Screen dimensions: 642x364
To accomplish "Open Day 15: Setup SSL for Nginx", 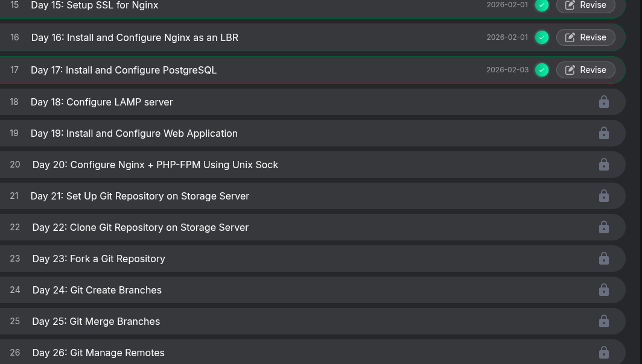I will coord(95,5).
